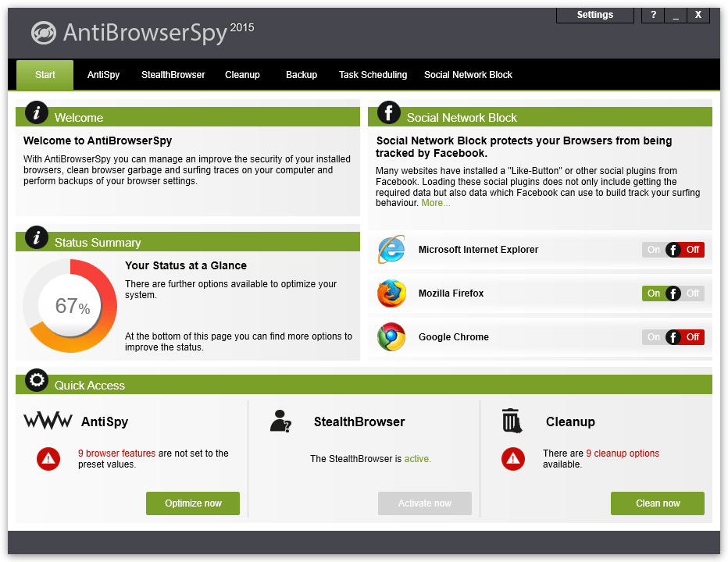
Task: Click the Google Chrome browser icon
Action: pyautogui.click(x=391, y=337)
